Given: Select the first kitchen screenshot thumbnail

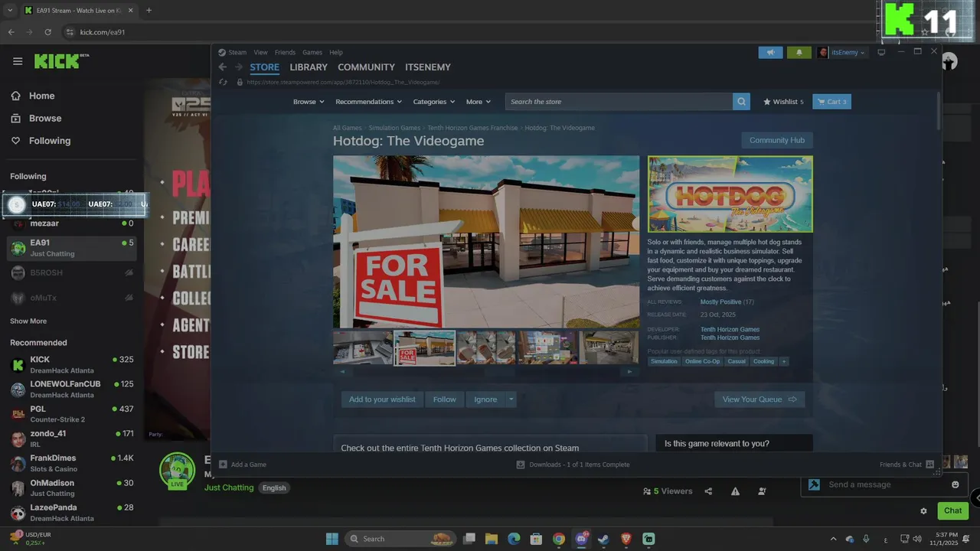Looking at the screenshot, I should 363,348.
